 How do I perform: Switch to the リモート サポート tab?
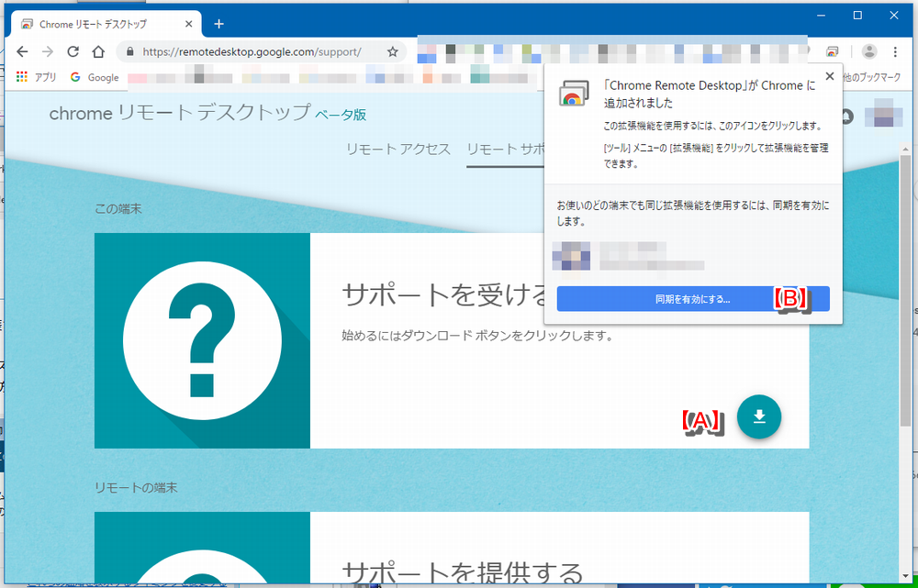[x=506, y=150]
